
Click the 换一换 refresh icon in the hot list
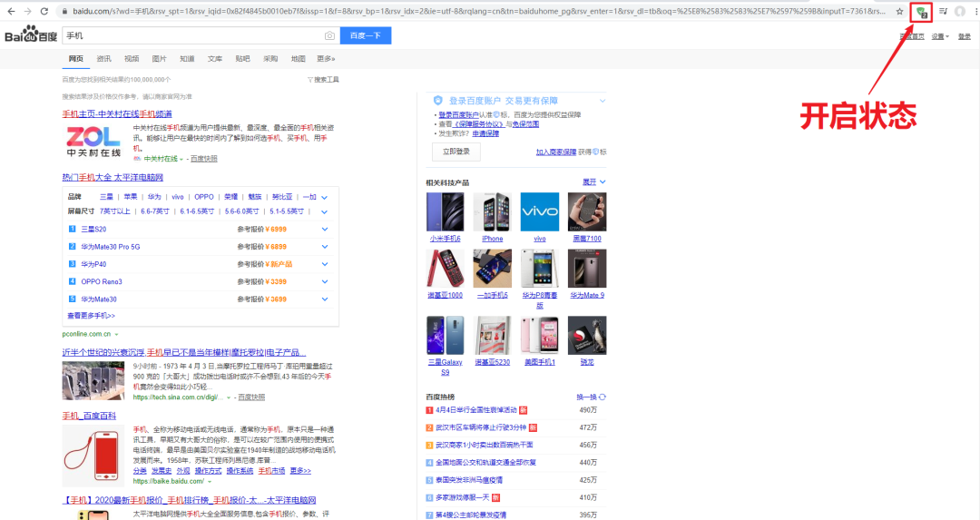pyautogui.click(x=603, y=397)
